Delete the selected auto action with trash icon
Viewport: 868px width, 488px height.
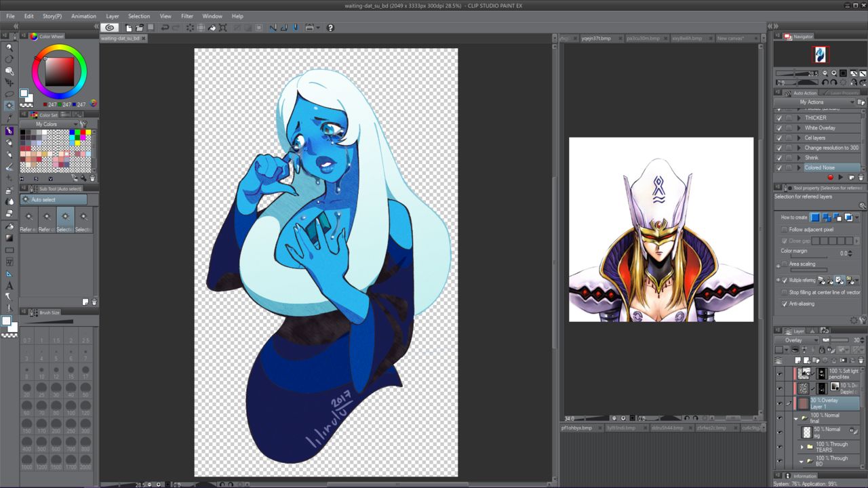coord(861,178)
